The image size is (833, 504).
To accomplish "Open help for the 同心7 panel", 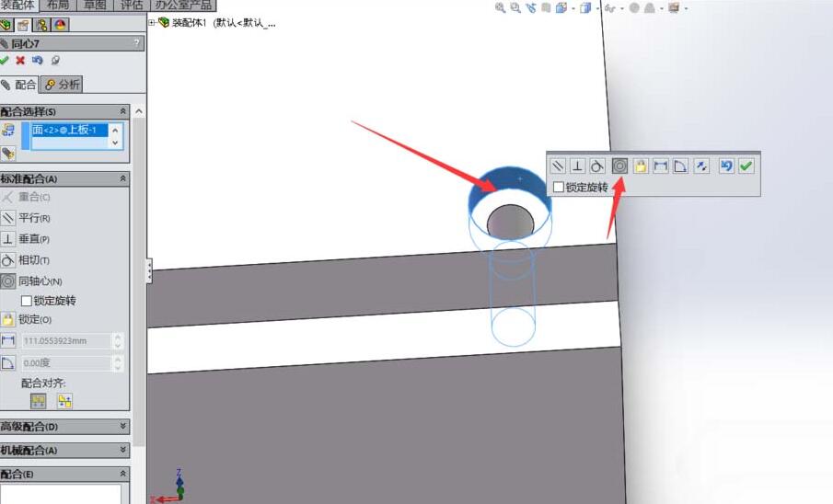I will click(x=136, y=43).
